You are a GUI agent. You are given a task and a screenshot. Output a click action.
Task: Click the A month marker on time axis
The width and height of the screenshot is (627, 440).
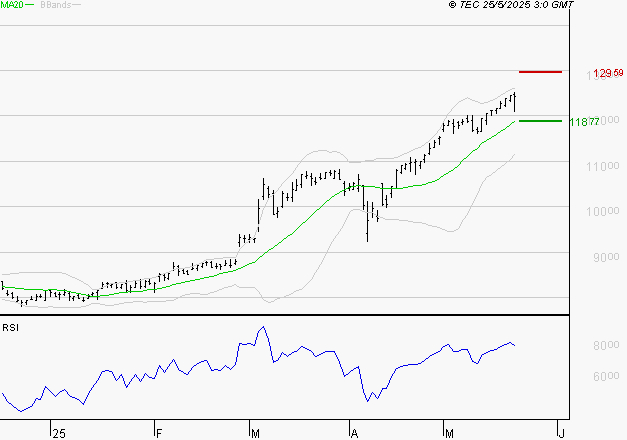click(354, 434)
